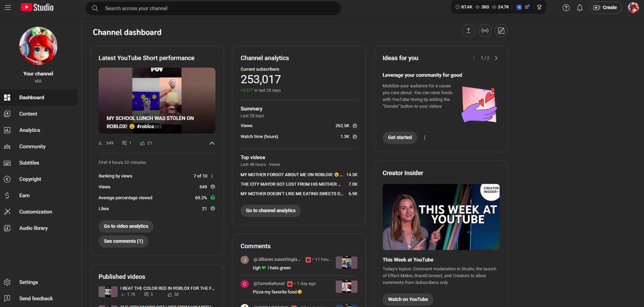Open top video MY MOTHER DOESN'T LIKE ME EATING SWEETS

(x=292, y=194)
